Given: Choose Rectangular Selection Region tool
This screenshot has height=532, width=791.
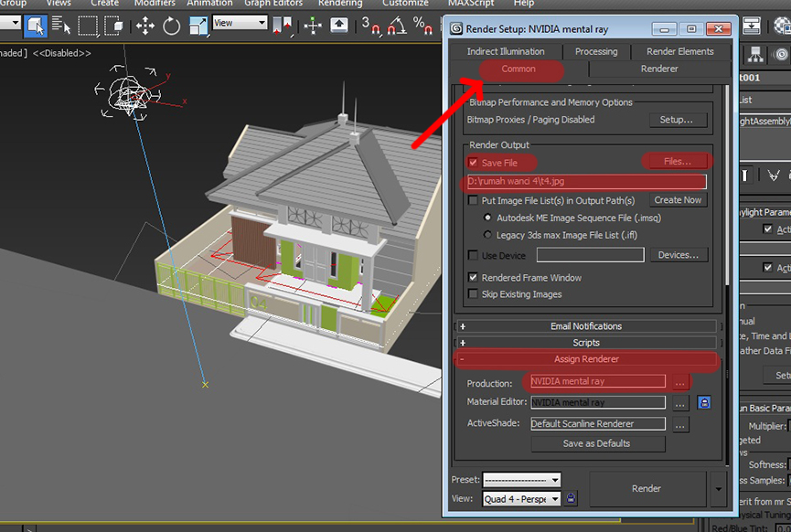Looking at the screenshot, I should [88, 26].
